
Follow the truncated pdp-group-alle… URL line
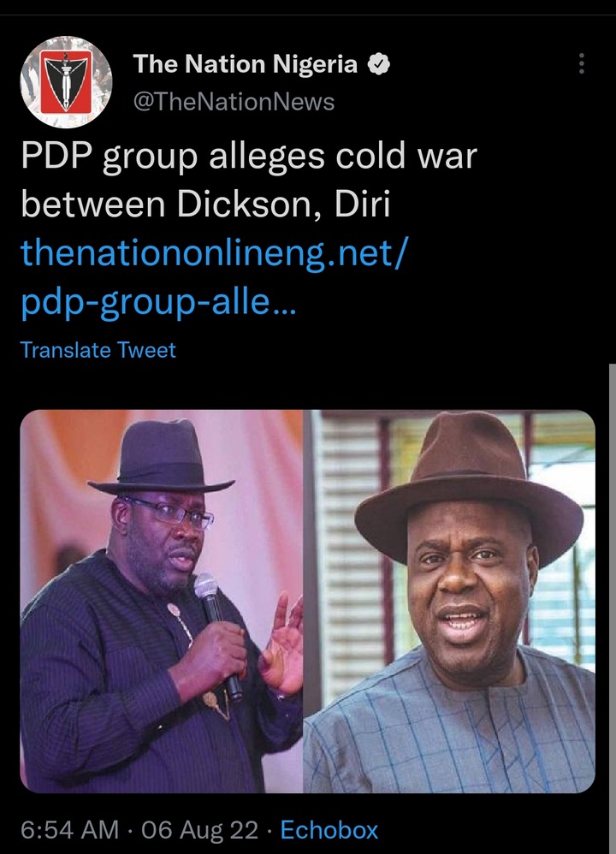click(x=158, y=302)
